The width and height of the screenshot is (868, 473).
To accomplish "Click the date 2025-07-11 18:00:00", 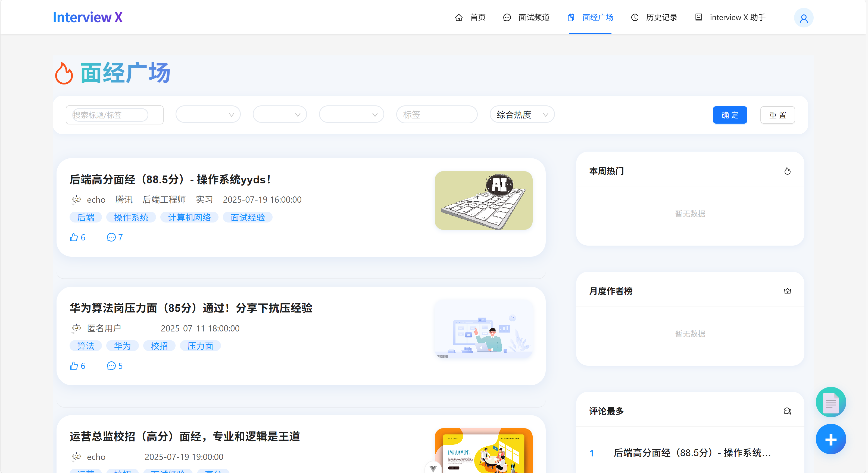I will pos(200,328).
